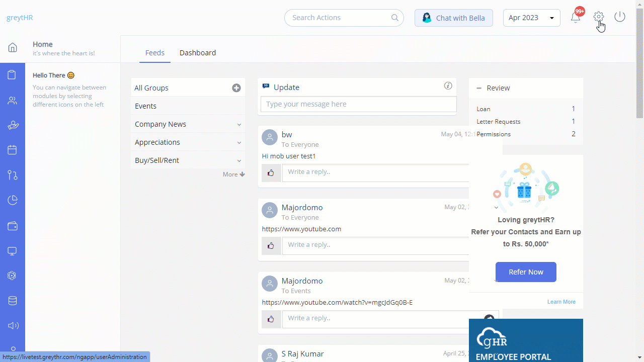
Task: Open the megaphone announcements icon in sidebar
Action: 13,326
